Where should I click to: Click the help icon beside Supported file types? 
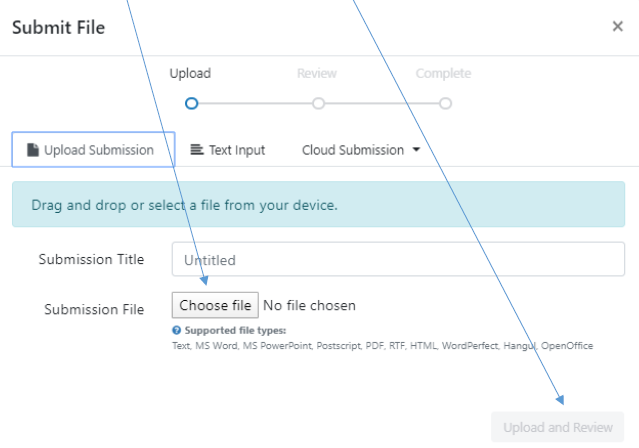[x=176, y=330]
